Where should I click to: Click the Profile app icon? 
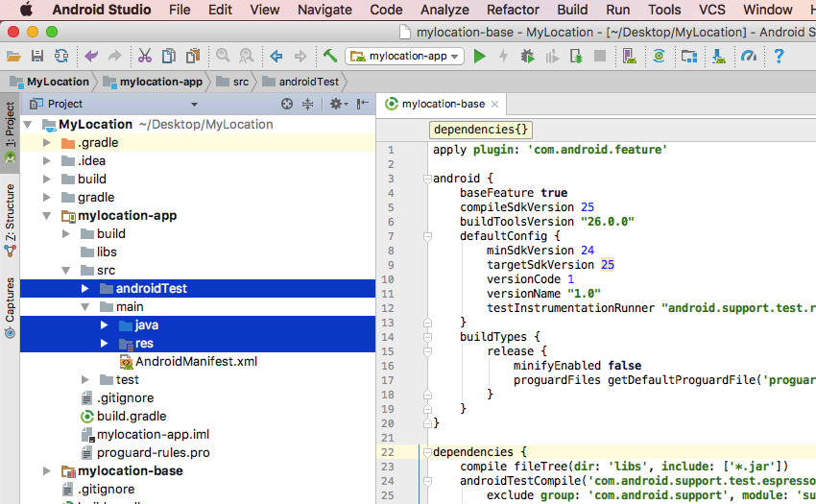[552, 57]
